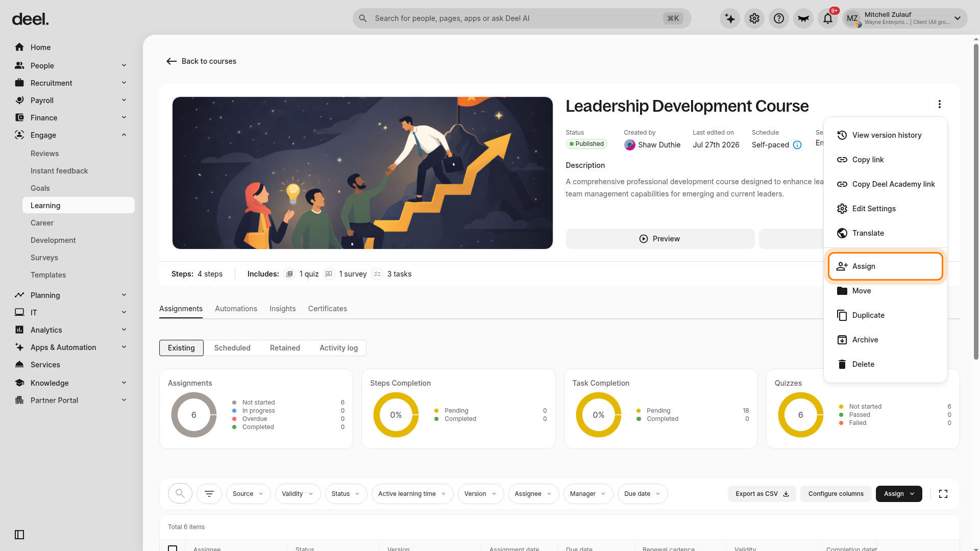Choose Duplicate from the course menu
The width and height of the screenshot is (980, 551).
pyautogui.click(x=885, y=315)
